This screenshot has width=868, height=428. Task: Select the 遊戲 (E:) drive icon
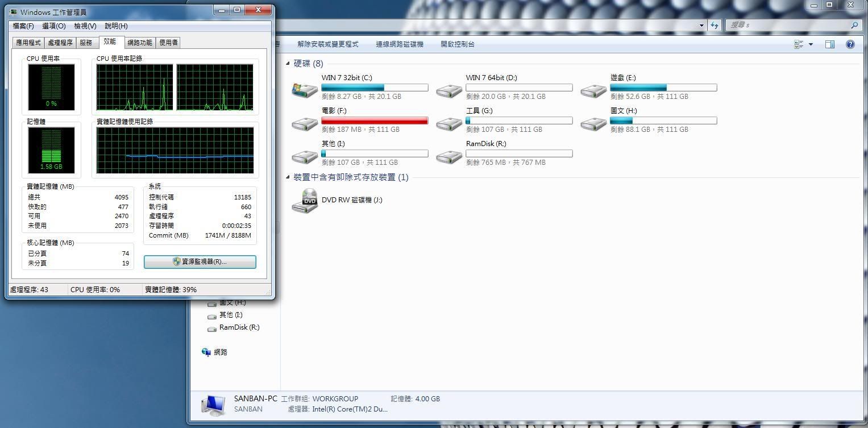click(593, 90)
